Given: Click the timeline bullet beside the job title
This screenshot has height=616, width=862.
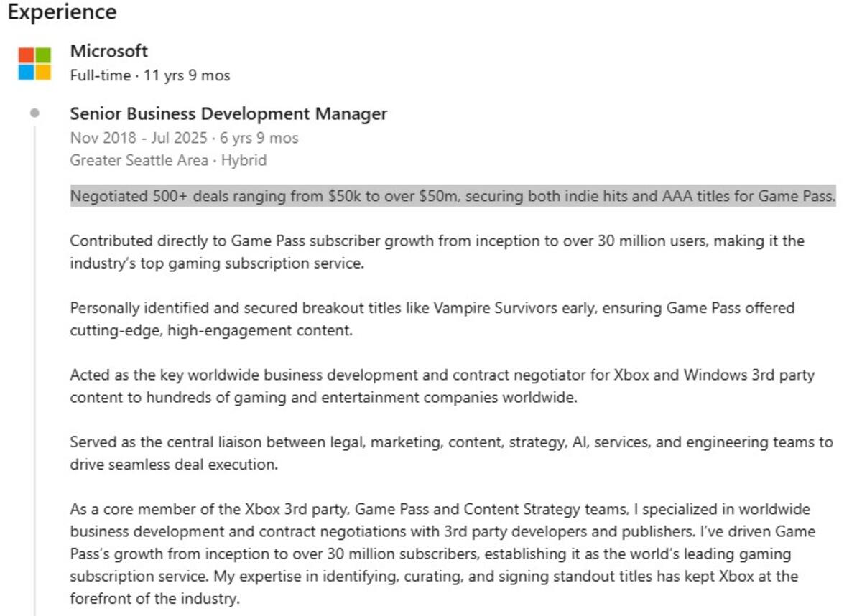Looking at the screenshot, I should coord(34,113).
